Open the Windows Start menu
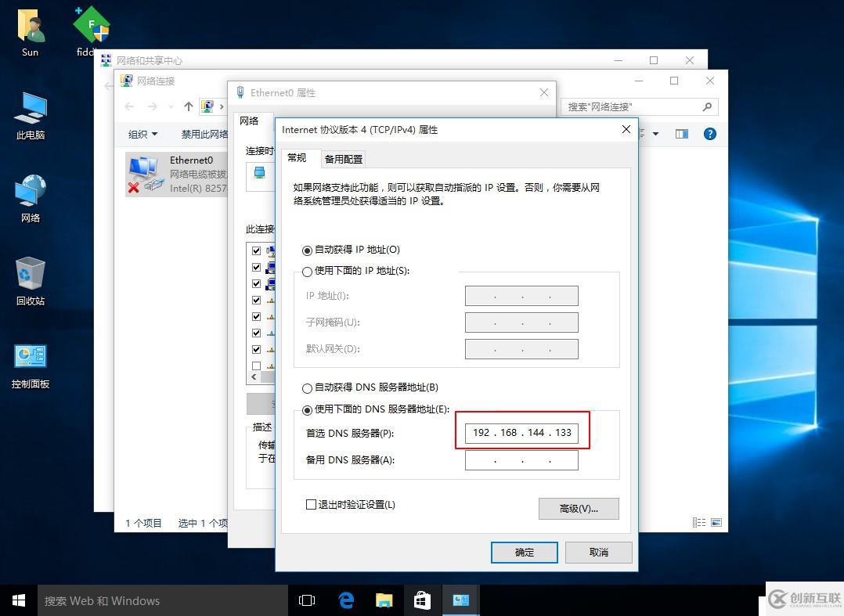 pyautogui.click(x=18, y=600)
